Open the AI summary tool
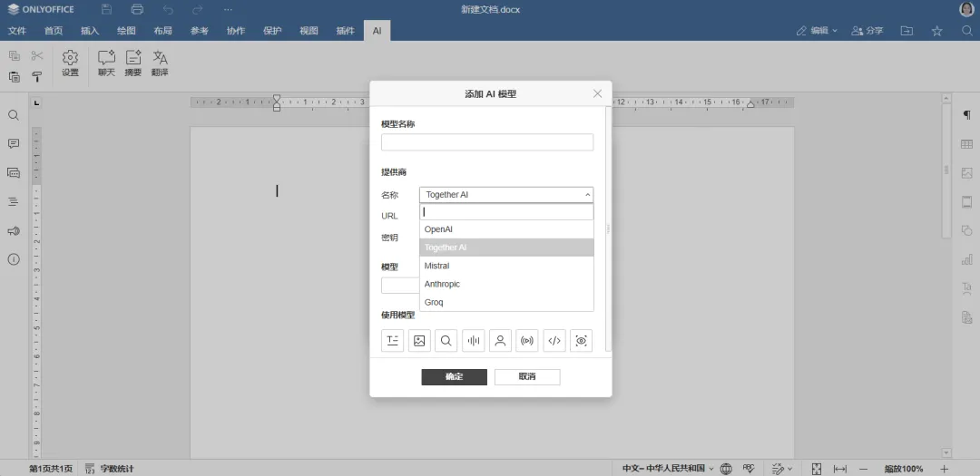Viewport: 980px width, 476px height. click(133, 63)
